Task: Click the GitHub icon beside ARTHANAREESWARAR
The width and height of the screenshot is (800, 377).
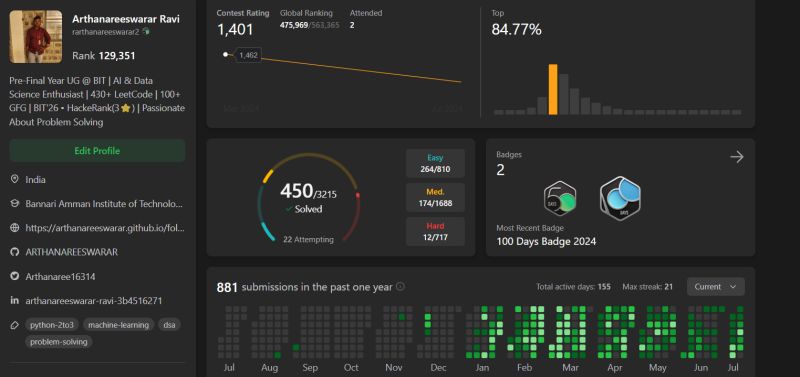Action: coord(15,252)
